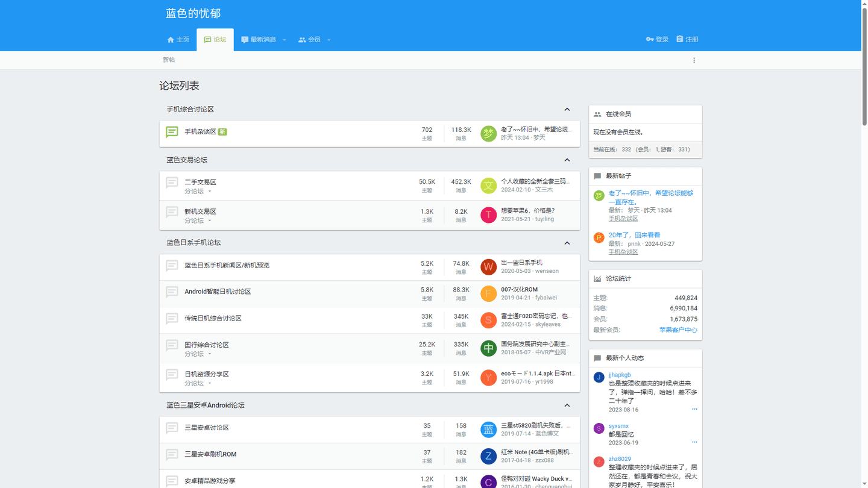Open 出一些日系手机 latest post
The width and height of the screenshot is (868, 488).
pyautogui.click(x=521, y=263)
